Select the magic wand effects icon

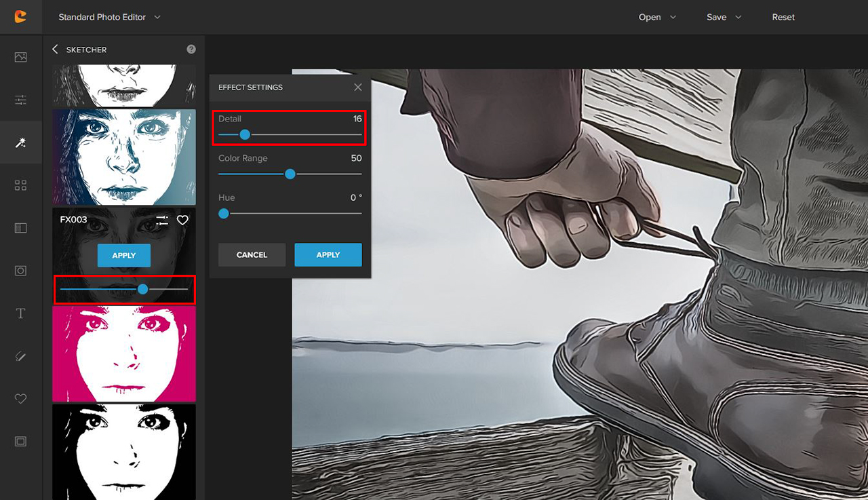pos(20,142)
